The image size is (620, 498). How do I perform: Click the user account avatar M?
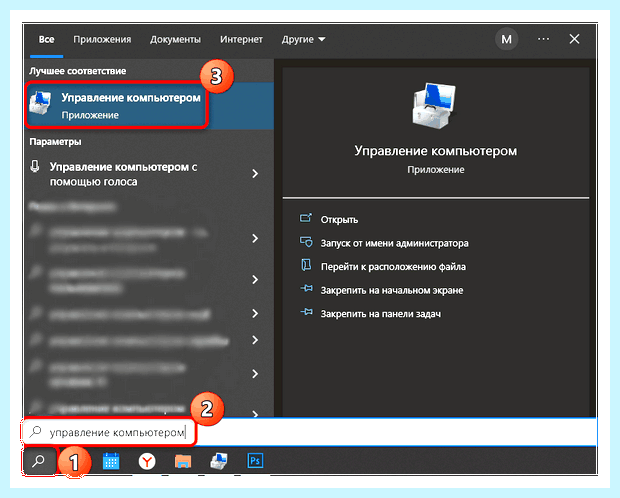pyautogui.click(x=507, y=39)
